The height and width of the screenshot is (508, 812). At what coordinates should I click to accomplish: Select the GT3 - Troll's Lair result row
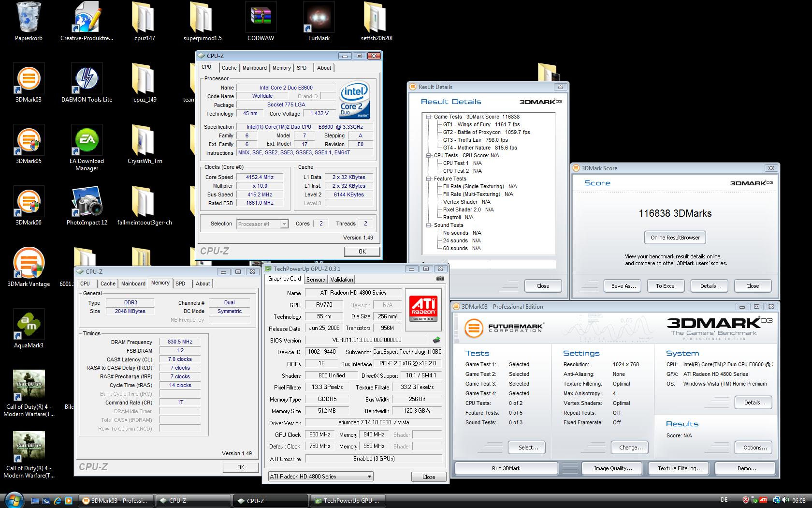pos(475,140)
